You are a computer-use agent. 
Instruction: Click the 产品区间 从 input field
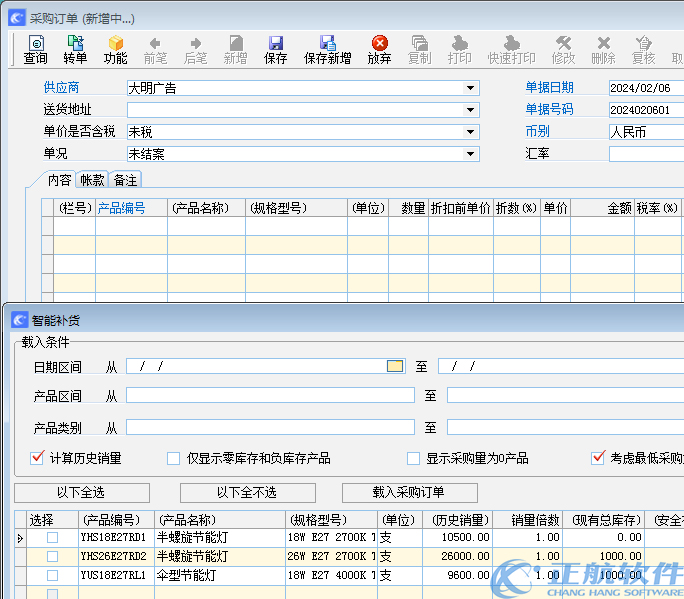[x=269, y=396]
